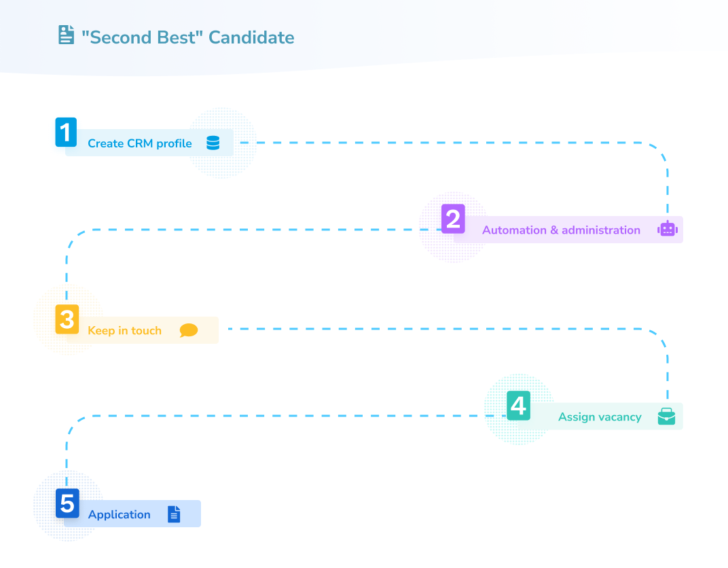Click the blue number 1 step badge
This screenshot has width=728, height=568.
click(66, 132)
